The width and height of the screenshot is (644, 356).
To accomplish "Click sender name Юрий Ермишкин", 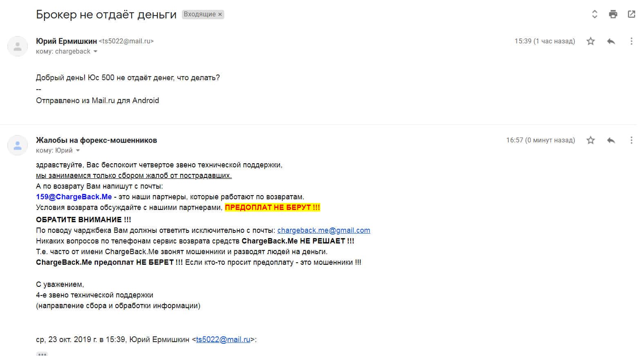I will (x=66, y=41).
